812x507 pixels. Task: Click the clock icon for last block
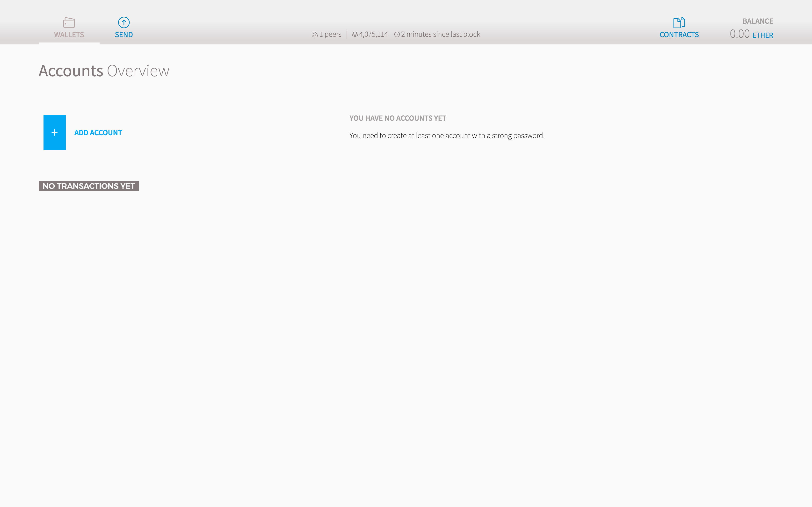coord(397,35)
